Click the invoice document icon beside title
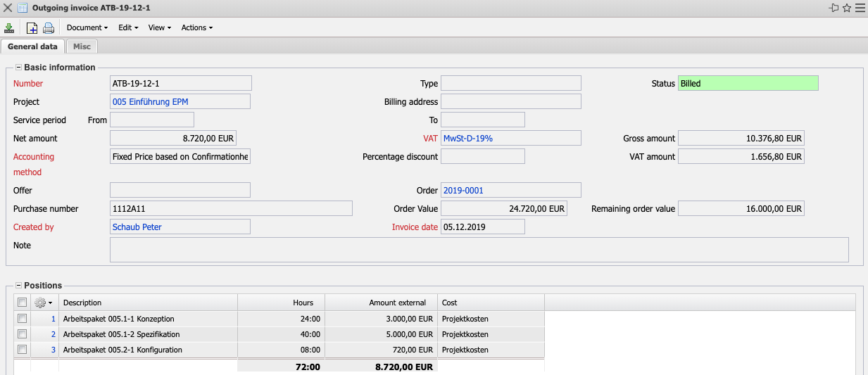This screenshot has height=375, width=868. 23,8
